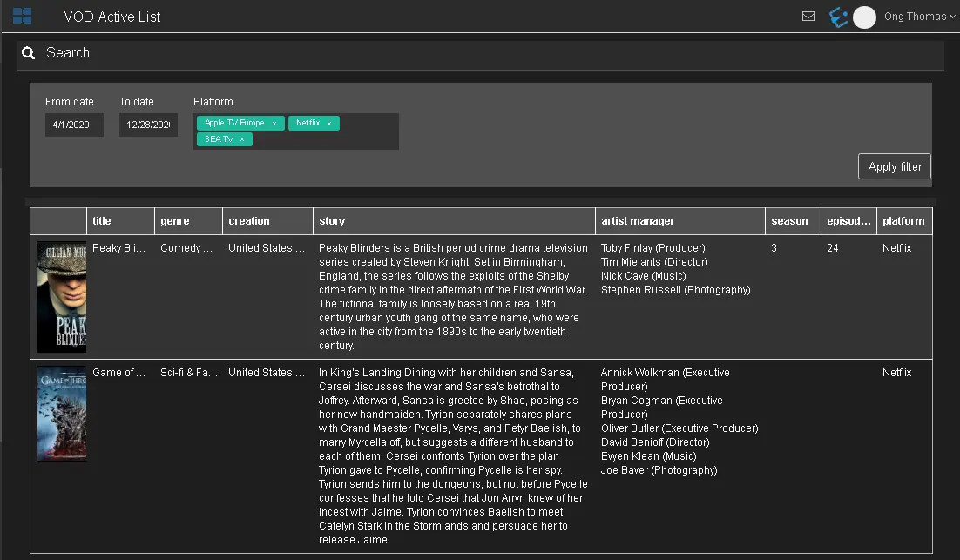960x560 pixels.
Task: Click the blue logo icon beside avatar
Action: click(x=838, y=17)
